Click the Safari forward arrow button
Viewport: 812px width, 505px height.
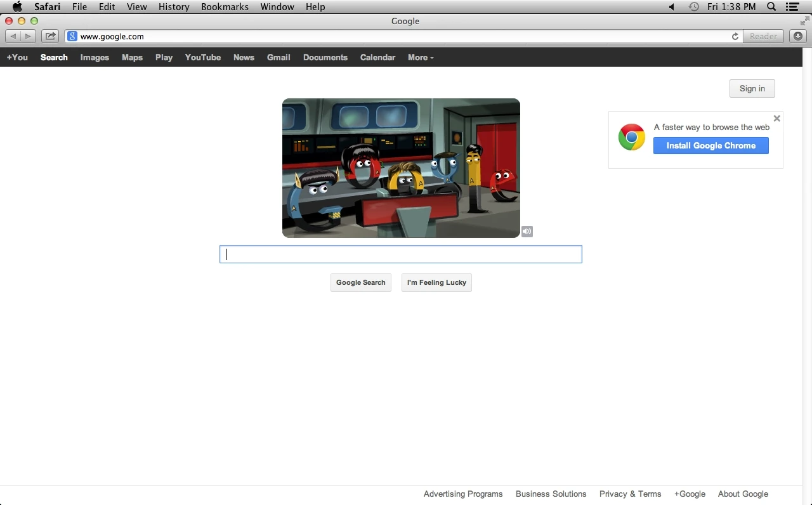[29, 36]
